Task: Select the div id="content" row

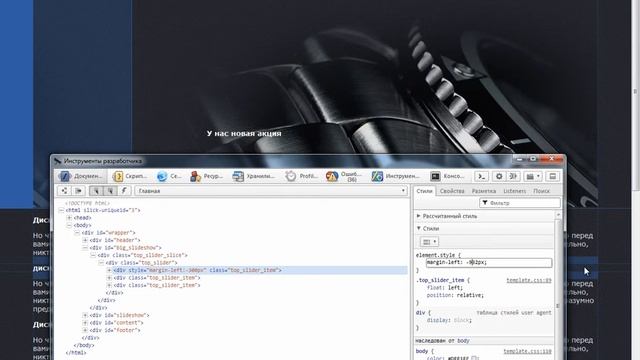Action: [x=116, y=323]
